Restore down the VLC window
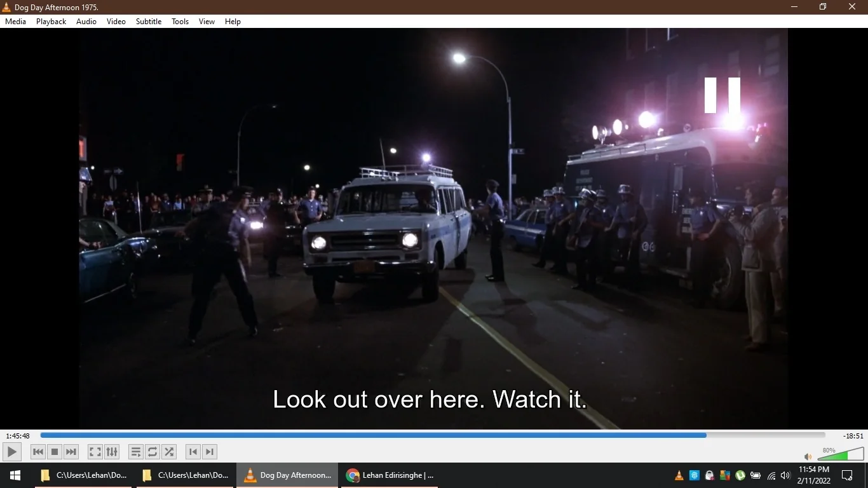 point(823,7)
